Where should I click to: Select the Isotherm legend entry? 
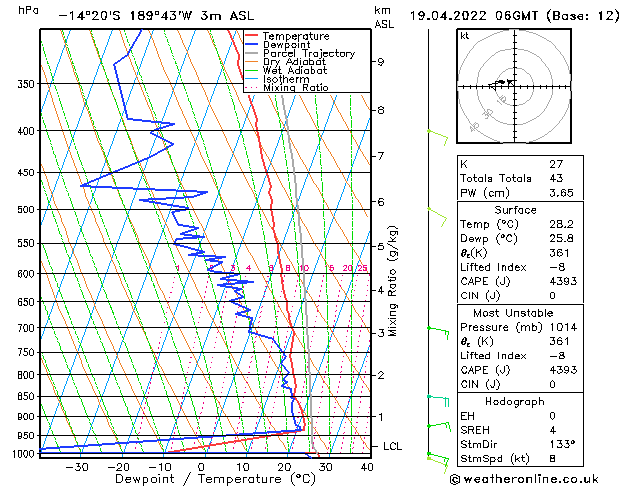tap(286, 79)
